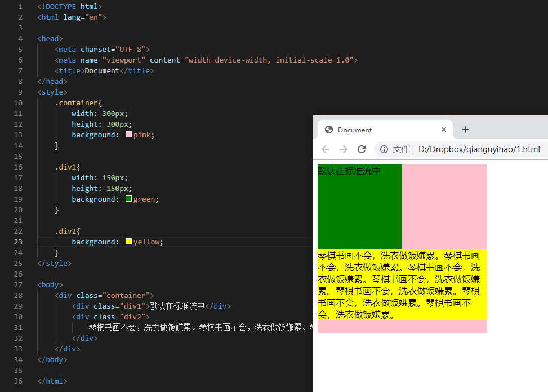548x392 pixels.
Task: Focus the address bar URL 1.html
Action: pos(479,149)
